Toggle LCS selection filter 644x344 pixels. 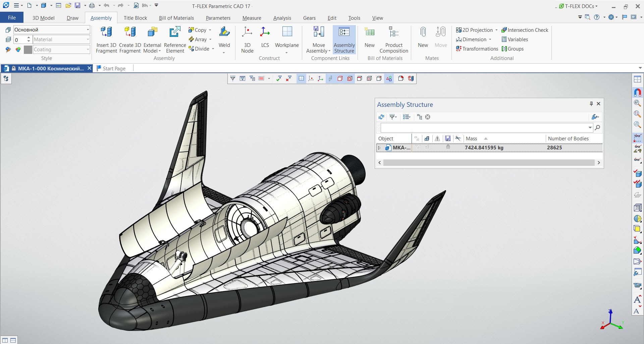click(x=321, y=79)
